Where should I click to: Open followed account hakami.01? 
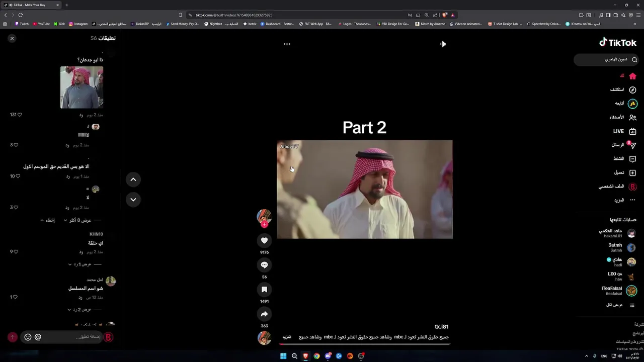pos(617,233)
